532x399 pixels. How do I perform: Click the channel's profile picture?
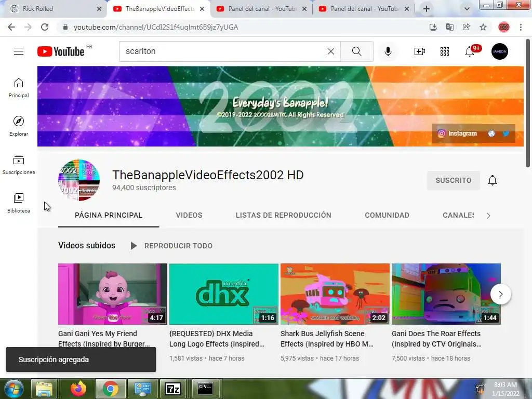click(79, 180)
